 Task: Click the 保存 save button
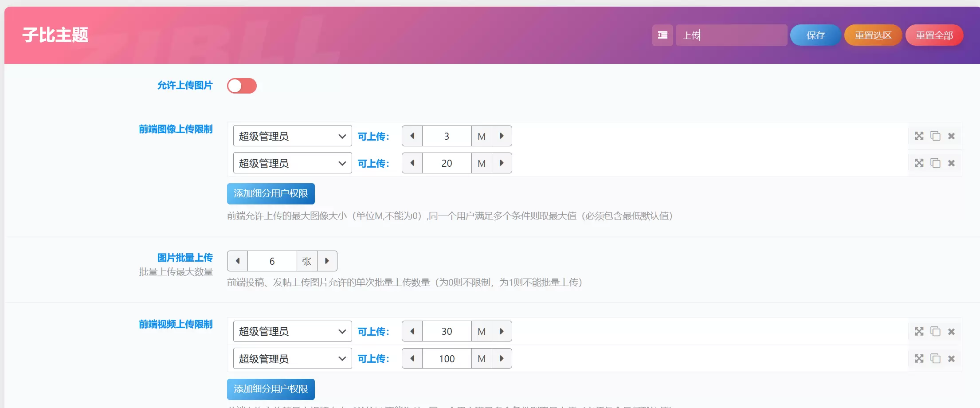tap(815, 35)
